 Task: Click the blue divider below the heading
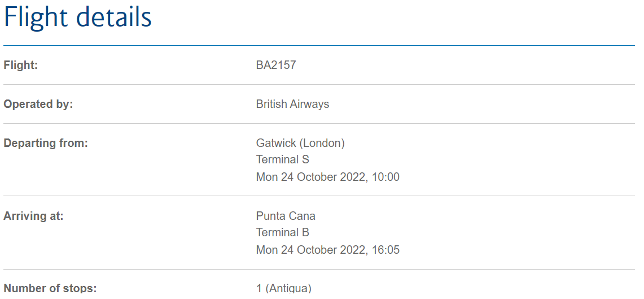pos(319,45)
